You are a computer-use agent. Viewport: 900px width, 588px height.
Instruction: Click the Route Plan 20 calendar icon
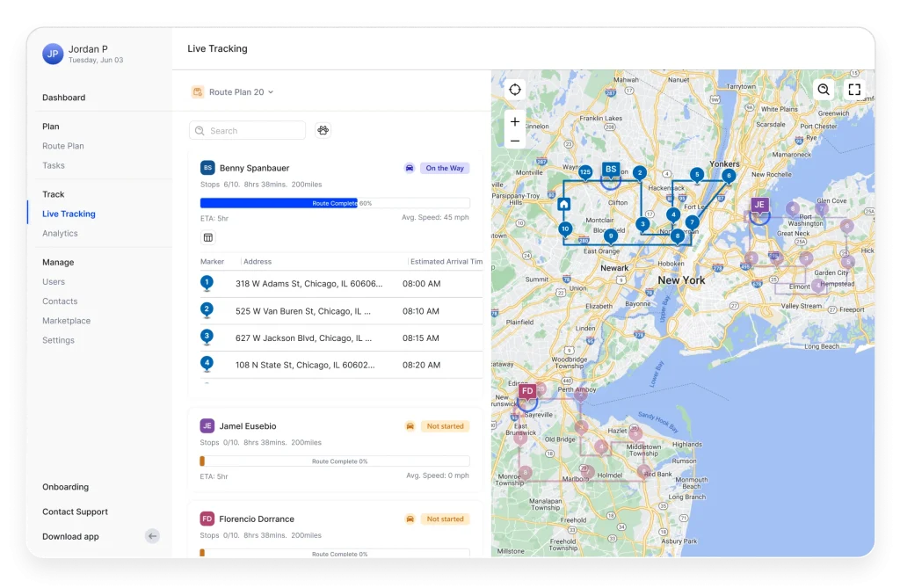[198, 92]
